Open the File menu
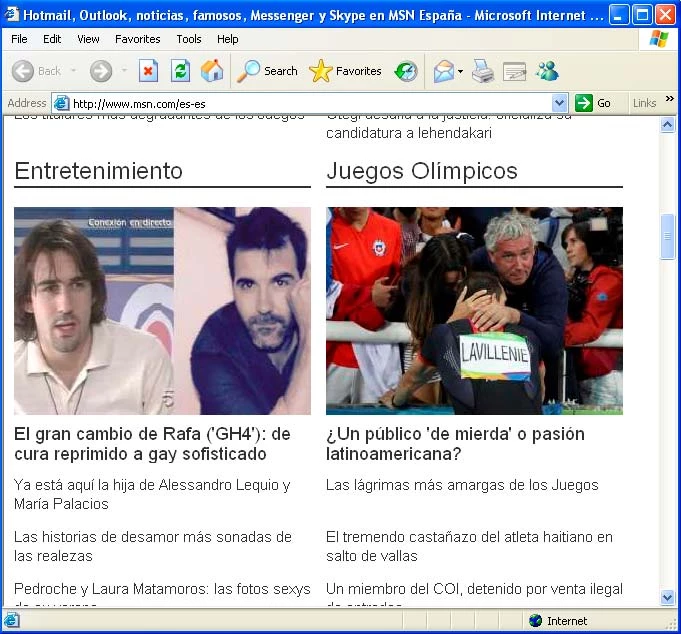The image size is (681, 634). (19, 39)
